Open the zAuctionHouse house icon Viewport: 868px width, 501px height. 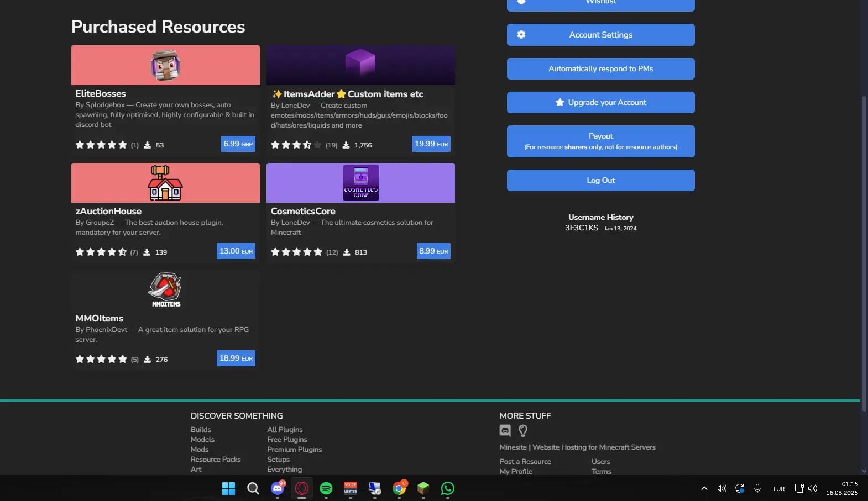pyautogui.click(x=165, y=183)
